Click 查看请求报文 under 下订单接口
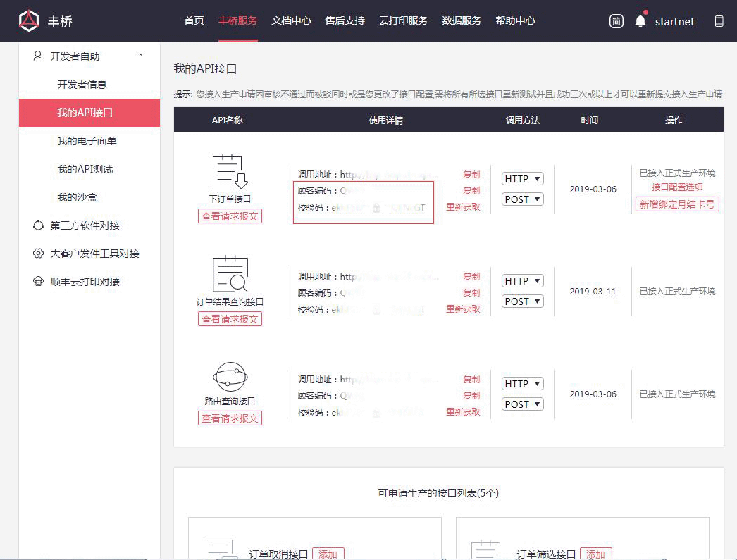 coord(230,216)
